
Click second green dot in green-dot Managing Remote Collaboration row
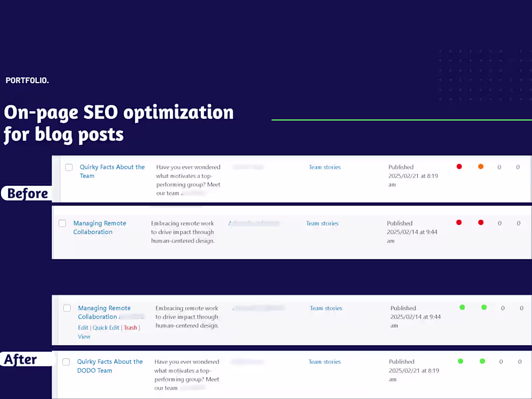pos(484,308)
